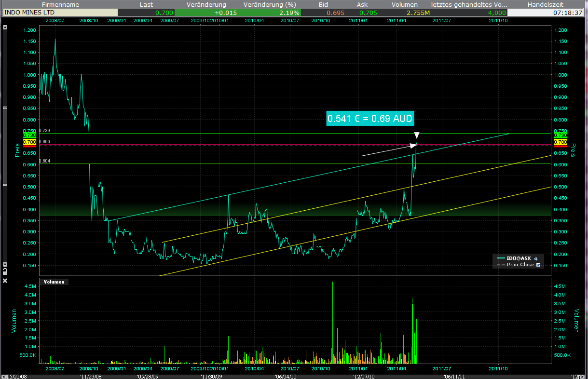The image size is (588, 379).
Task: Click the lower handle of the vertical price scrollbar
Action: 5,185
